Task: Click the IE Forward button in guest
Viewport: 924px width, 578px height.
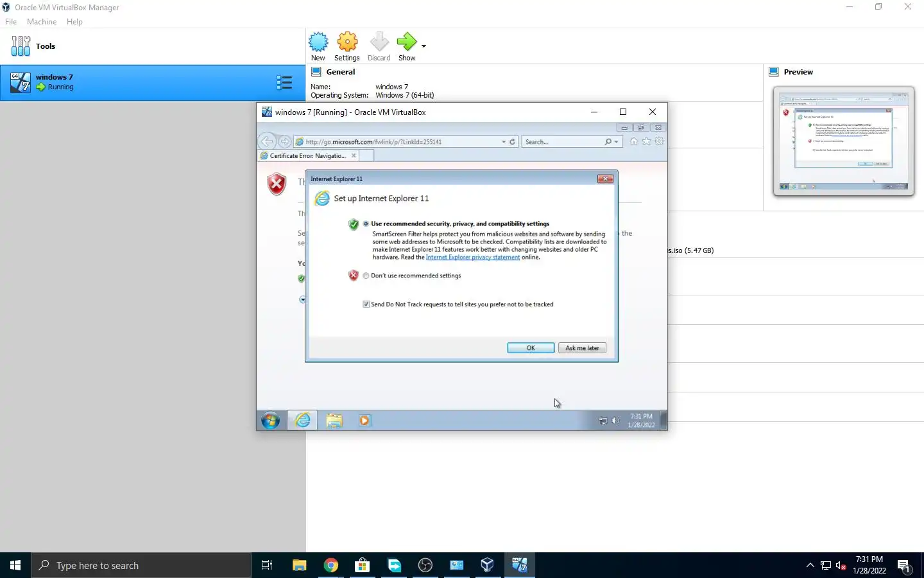Action: pyautogui.click(x=285, y=141)
